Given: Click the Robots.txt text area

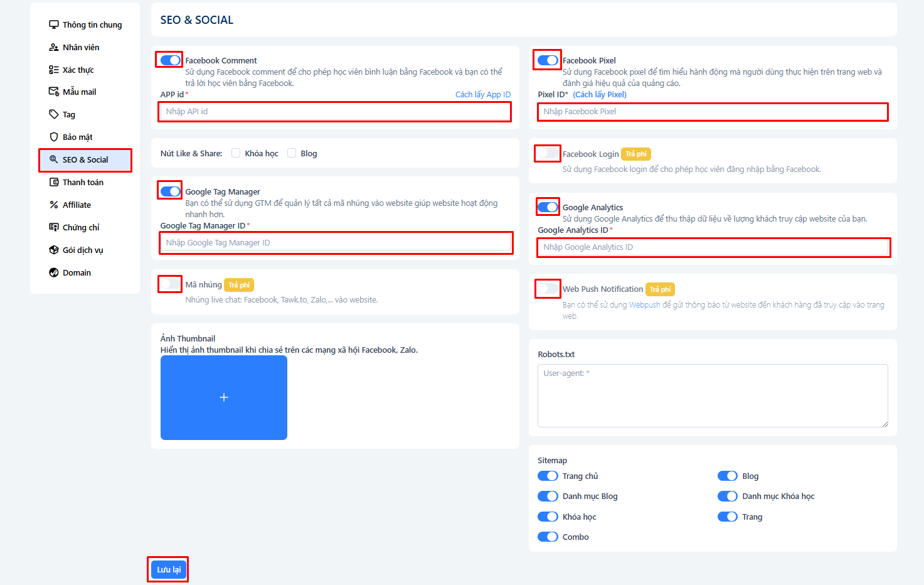Looking at the screenshot, I should pyautogui.click(x=713, y=395).
